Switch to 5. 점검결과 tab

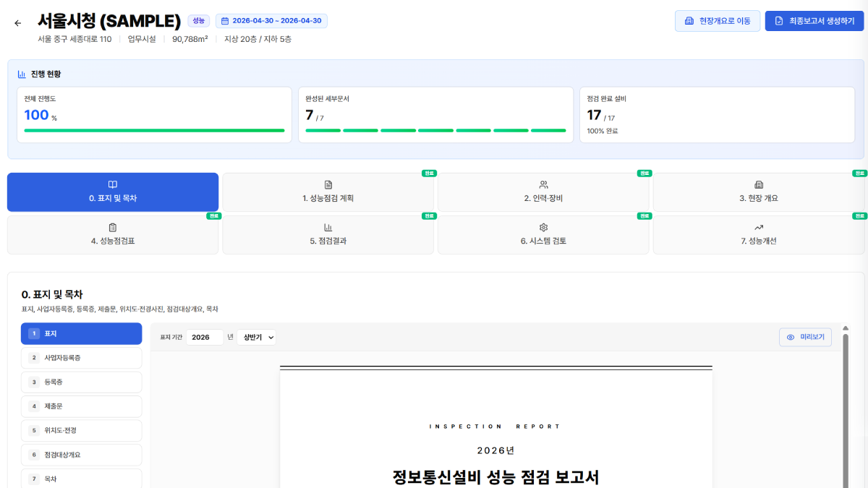point(328,235)
